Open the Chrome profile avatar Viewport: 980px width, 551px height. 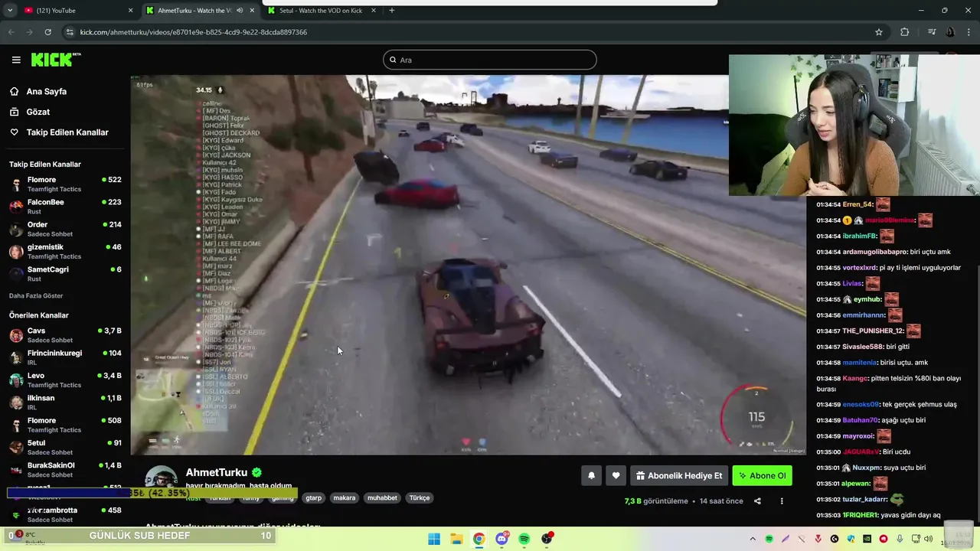(x=950, y=32)
